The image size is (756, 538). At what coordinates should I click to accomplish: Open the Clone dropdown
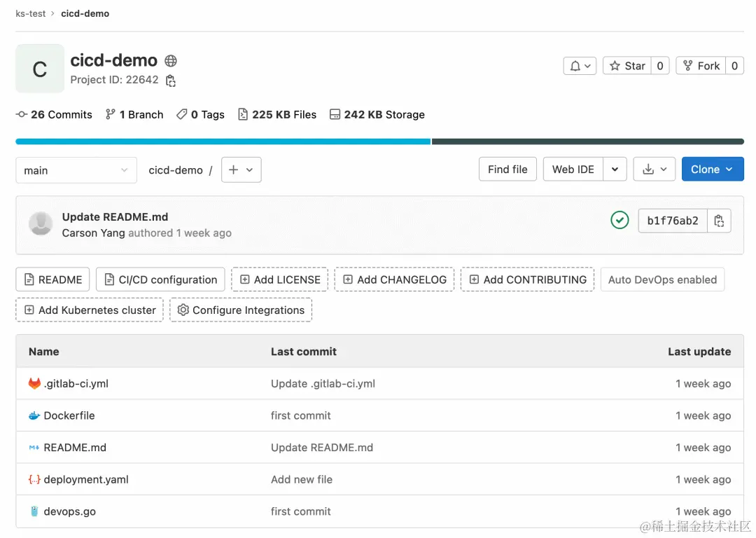click(x=713, y=170)
